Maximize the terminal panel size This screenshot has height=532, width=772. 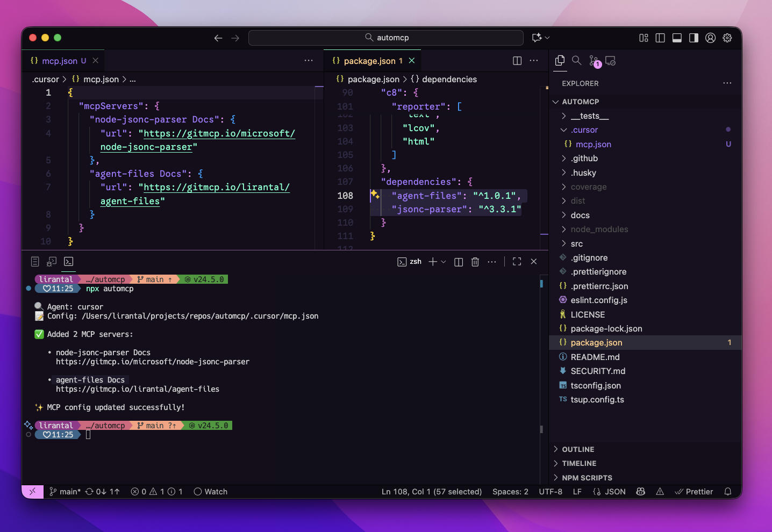(x=517, y=262)
